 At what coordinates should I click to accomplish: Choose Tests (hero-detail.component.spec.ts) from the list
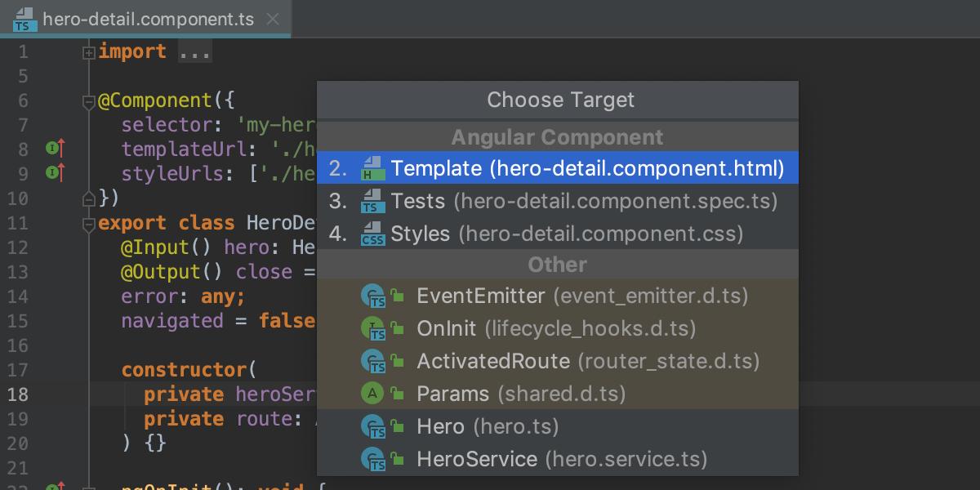tap(583, 201)
